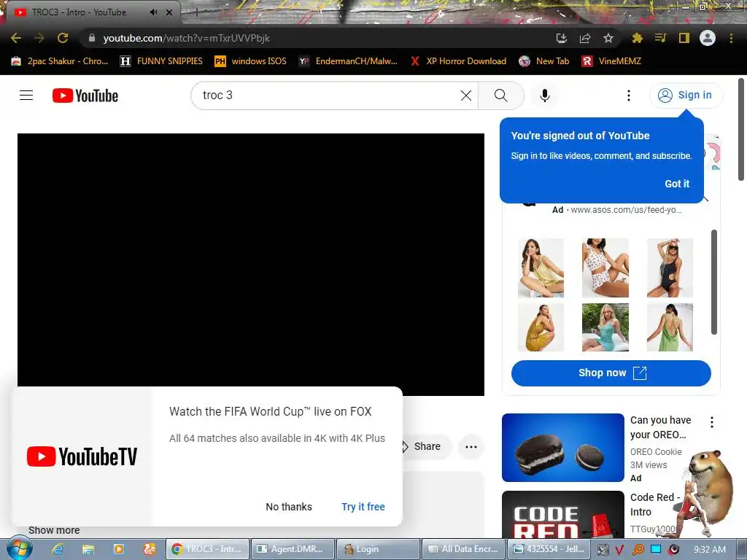This screenshot has height=560, width=747.
Task: Open the Chrome profile avatar
Action: [x=708, y=38]
